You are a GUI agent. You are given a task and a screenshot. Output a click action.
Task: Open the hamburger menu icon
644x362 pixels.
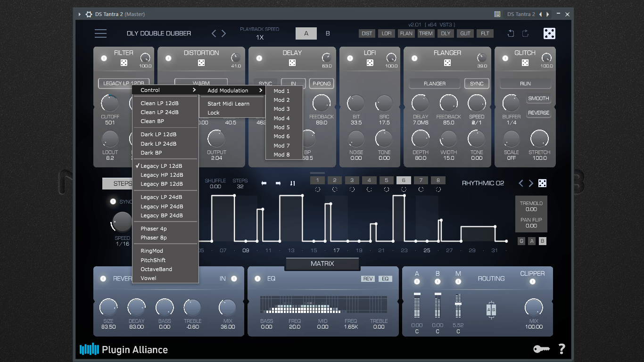click(x=100, y=33)
